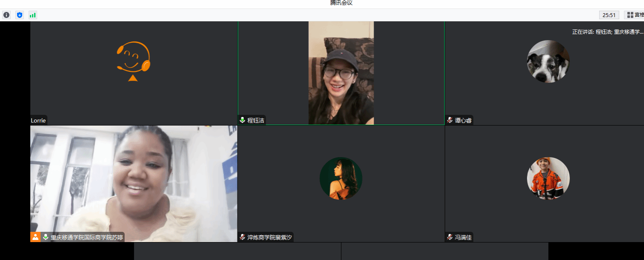Viewport: 644px width, 260px height.
Task: Click the muted microphone icon beside 谭心睿
Action: pos(450,120)
